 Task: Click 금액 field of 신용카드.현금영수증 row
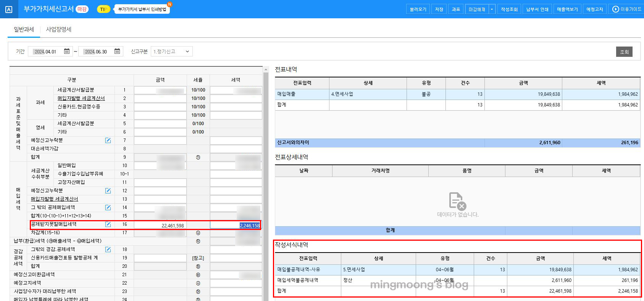tap(160, 107)
